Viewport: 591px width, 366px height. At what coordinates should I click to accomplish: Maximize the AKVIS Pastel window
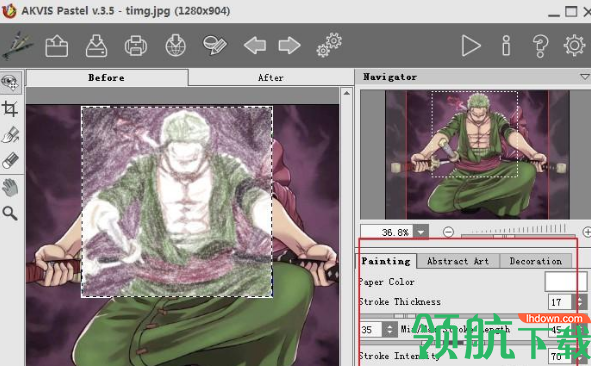point(571,12)
